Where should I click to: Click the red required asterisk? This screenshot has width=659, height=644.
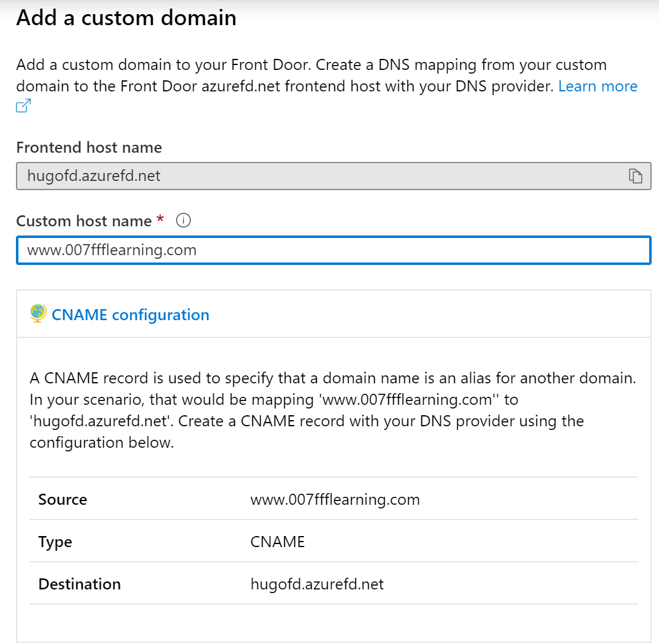(161, 220)
